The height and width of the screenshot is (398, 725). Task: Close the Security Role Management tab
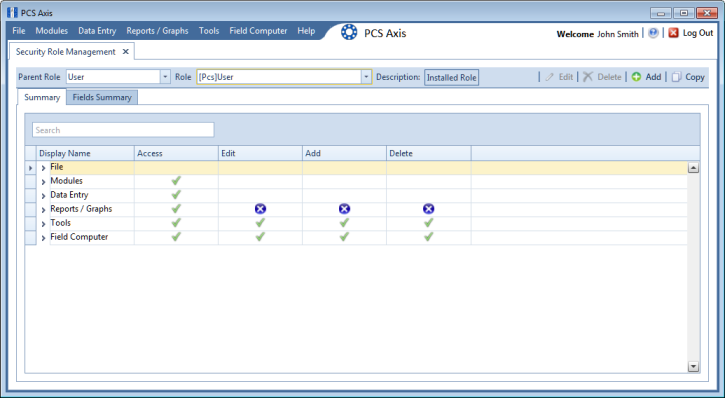[125, 52]
